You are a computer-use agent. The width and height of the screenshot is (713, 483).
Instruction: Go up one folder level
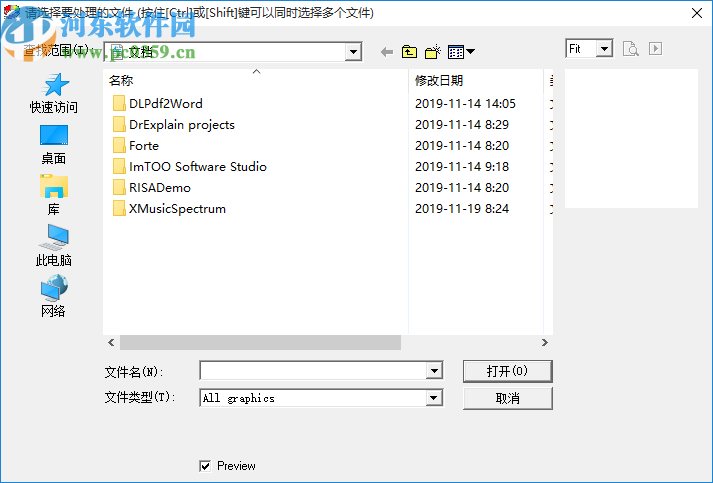409,52
